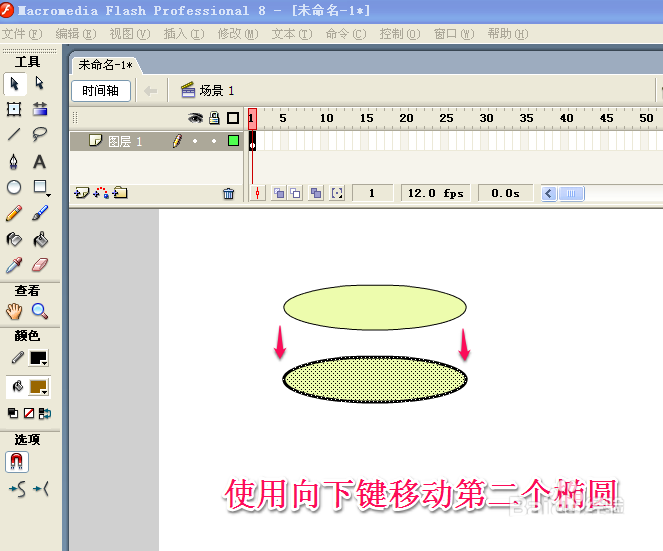Toggle show all layers as outlines
This screenshot has width=663, height=551.
tap(233, 118)
